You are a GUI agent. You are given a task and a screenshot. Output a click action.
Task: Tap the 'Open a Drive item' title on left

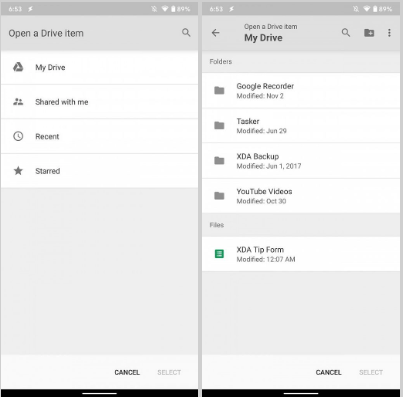point(46,33)
